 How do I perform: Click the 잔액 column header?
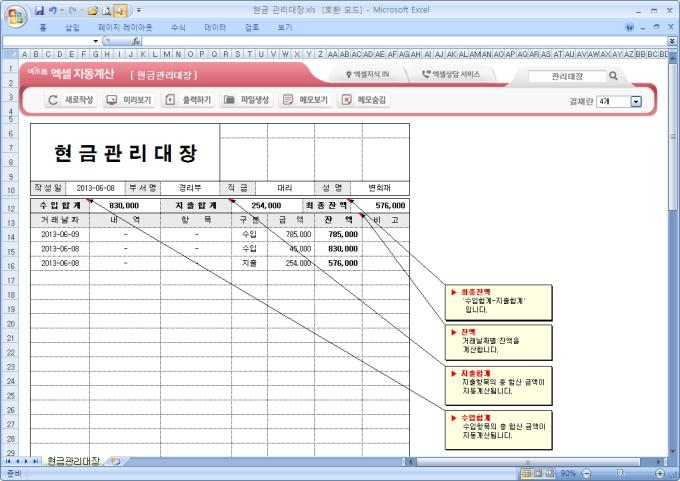pos(338,220)
